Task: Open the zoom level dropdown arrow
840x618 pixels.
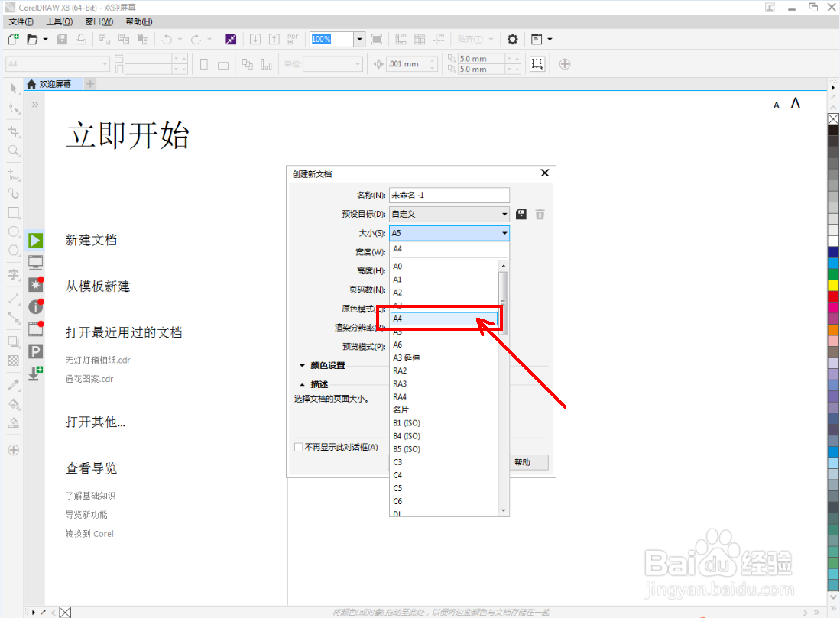Action: pyautogui.click(x=359, y=39)
